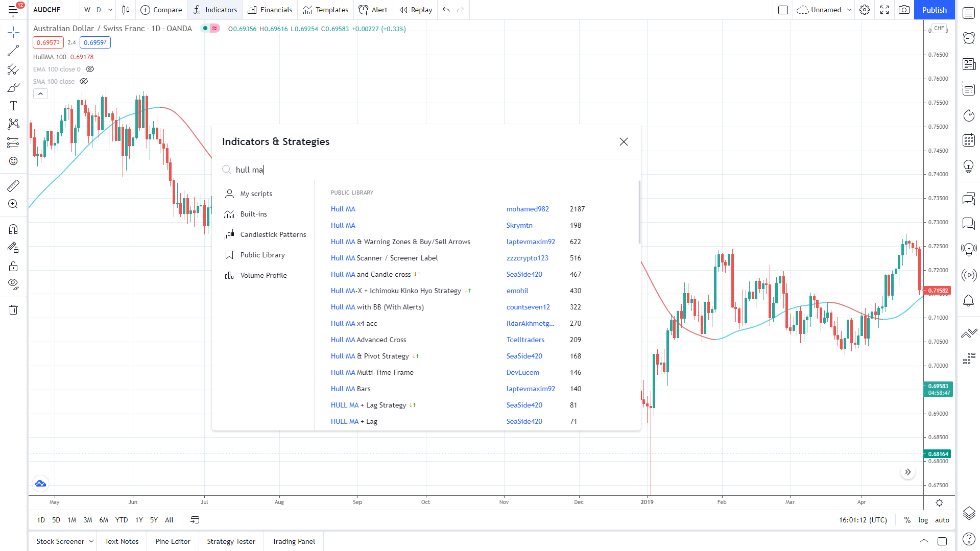The image size is (980, 551).
Task: Open the prediction and measurement tools
Action: (x=13, y=142)
